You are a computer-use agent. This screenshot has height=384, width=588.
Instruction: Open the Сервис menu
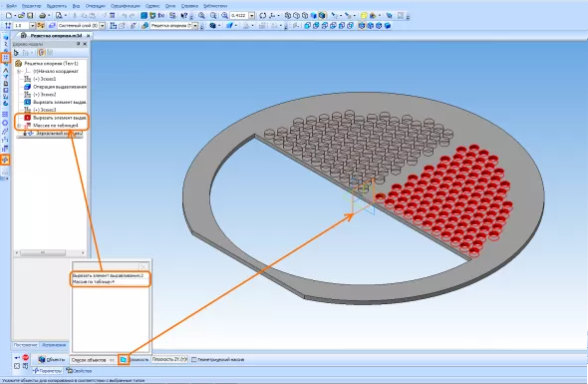[x=152, y=6]
